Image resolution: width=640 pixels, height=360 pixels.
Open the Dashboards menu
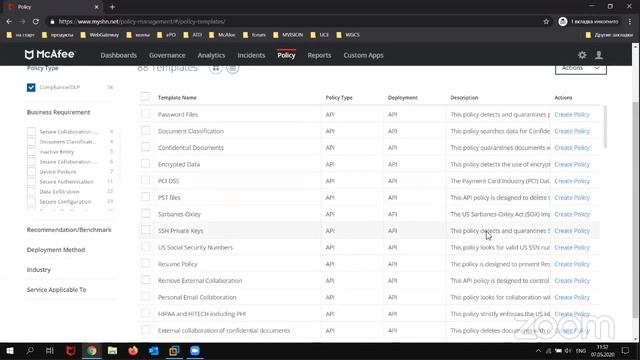pyautogui.click(x=118, y=55)
